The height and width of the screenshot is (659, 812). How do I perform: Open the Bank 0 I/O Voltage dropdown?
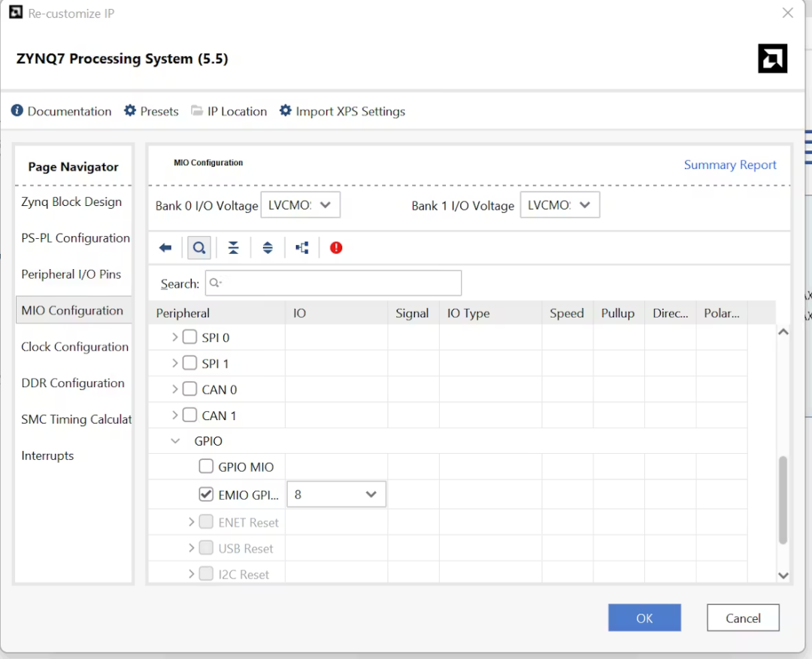tap(300, 205)
